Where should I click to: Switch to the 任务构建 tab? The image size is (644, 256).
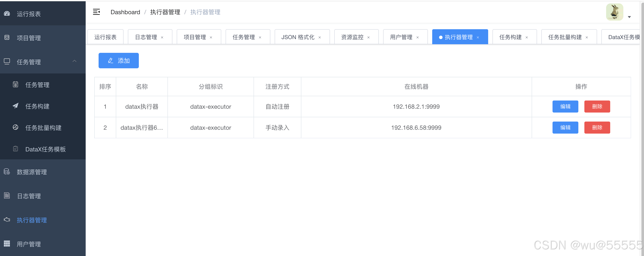click(510, 37)
